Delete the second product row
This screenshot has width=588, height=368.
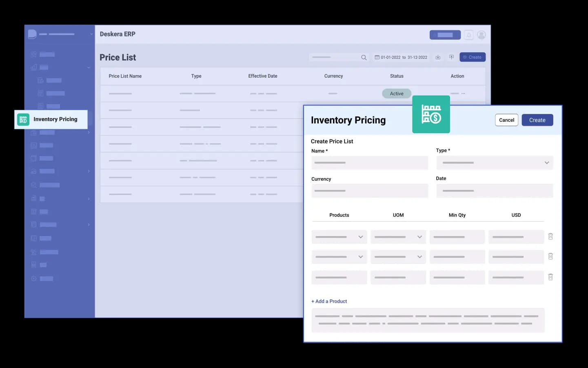(x=550, y=256)
